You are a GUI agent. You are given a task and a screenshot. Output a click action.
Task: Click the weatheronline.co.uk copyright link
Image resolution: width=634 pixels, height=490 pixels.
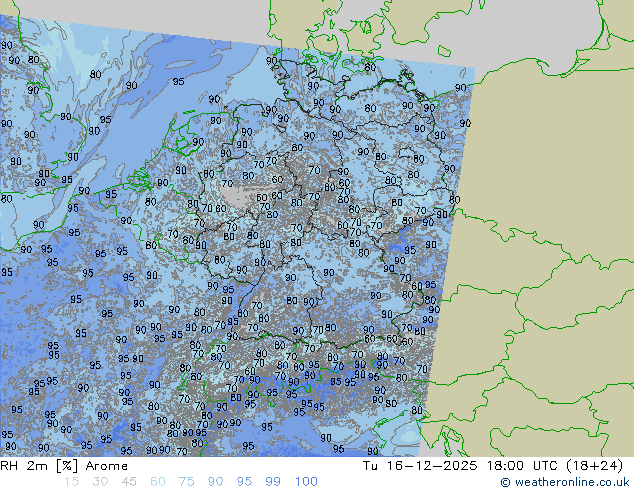click(x=564, y=482)
